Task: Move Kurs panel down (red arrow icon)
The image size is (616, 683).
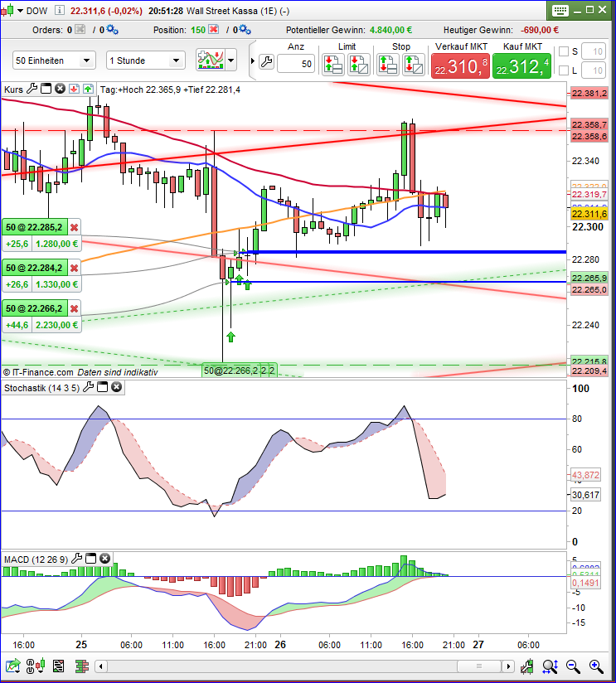Action: coord(74,89)
